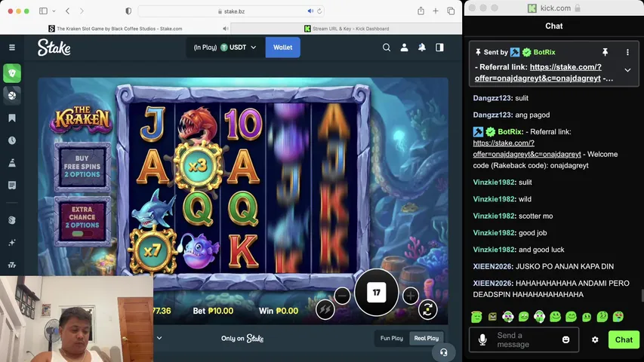
Task: Toggle Extra Chance 2 Options
Action: pos(82,220)
